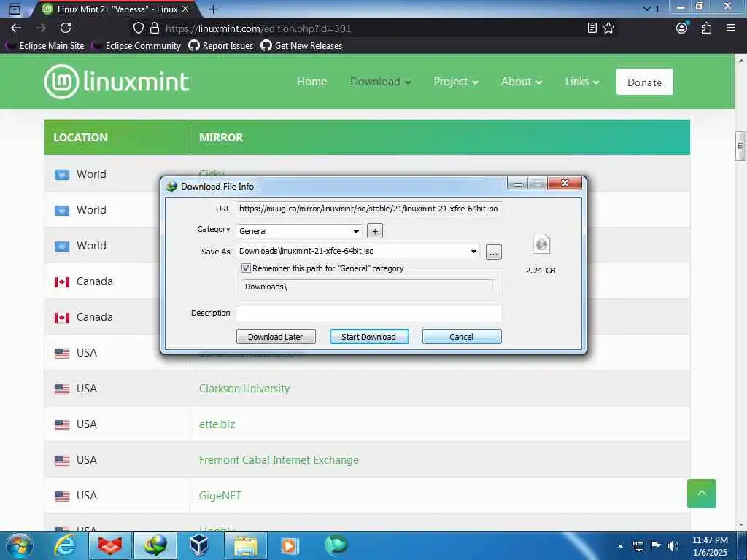This screenshot has width=747, height=560.
Task: Click the green scroll-to-top arrow button
Action: pyautogui.click(x=702, y=494)
